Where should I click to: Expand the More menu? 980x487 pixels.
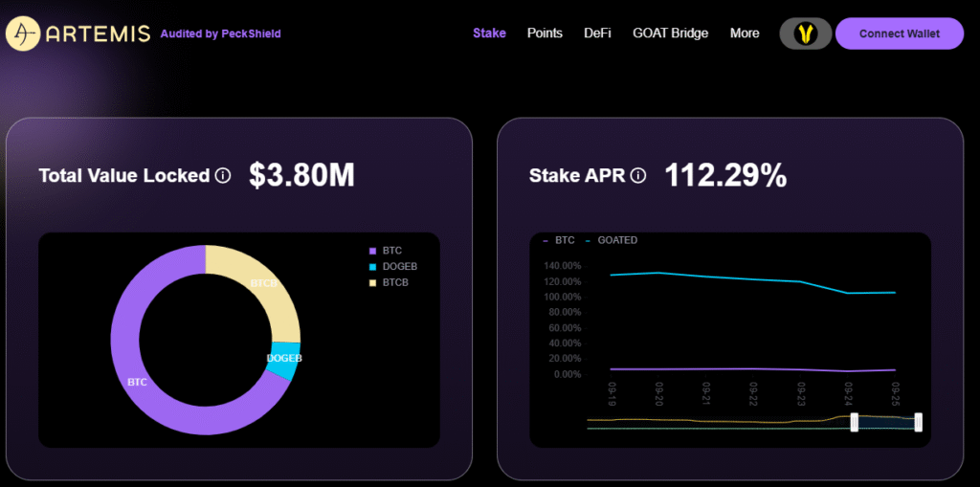[x=745, y=33]
